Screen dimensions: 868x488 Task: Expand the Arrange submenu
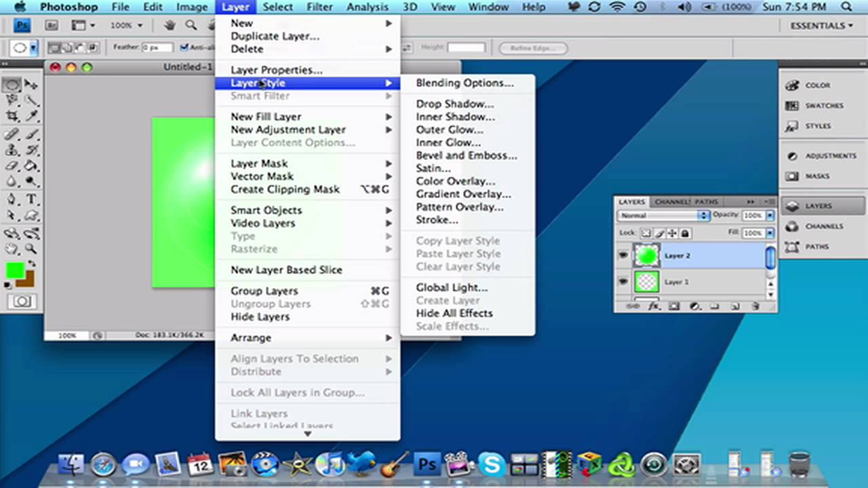[308, 338]
